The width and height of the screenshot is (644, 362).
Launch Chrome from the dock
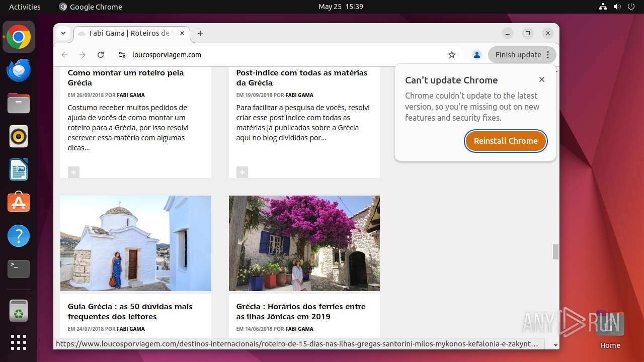pyautogui.click(x=19, y=37)
